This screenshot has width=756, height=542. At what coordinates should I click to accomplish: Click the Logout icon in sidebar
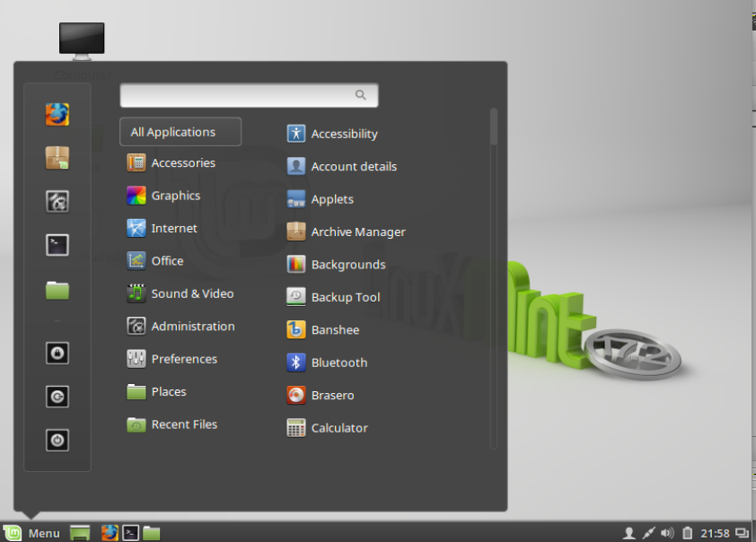pos(57,397)
